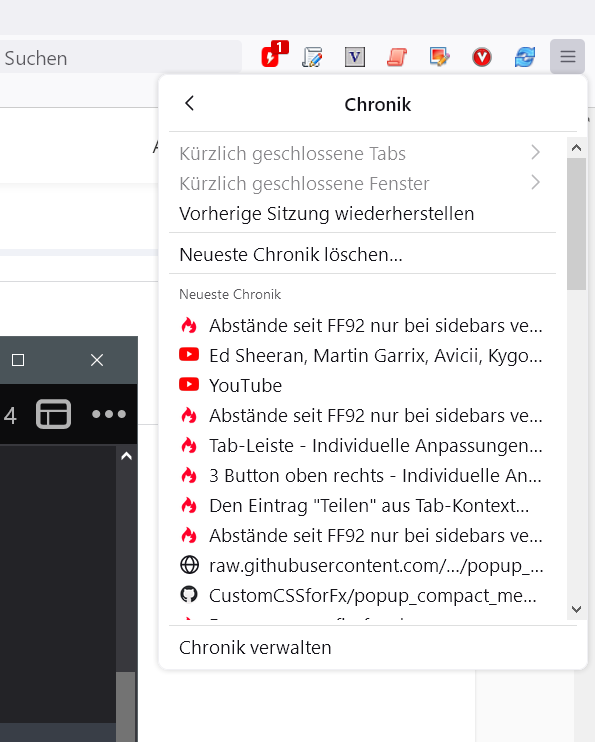
Task: Expand Kürzlich geschlossene Fenster submenu
Action: click(362, 183)
